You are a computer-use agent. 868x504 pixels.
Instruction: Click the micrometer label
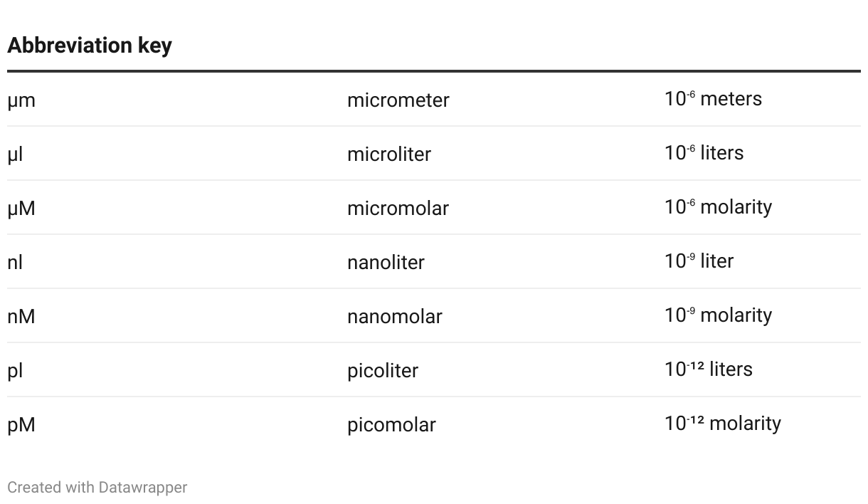pos(398,100)
